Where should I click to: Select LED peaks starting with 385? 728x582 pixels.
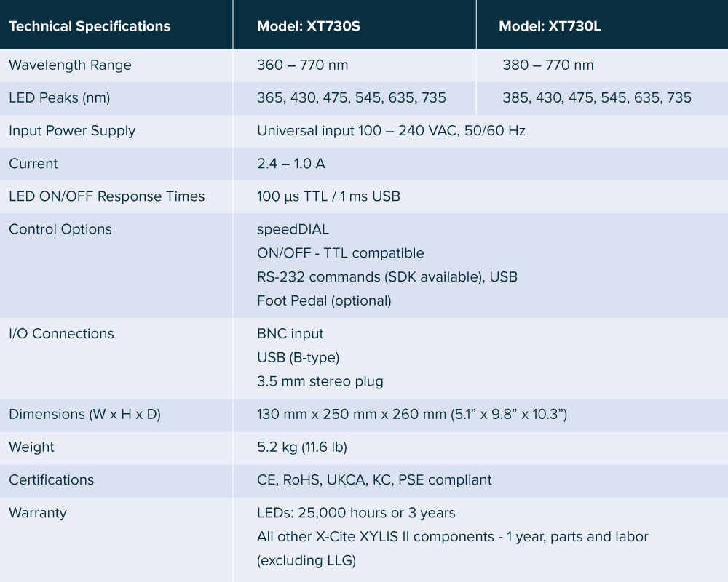pyautogui.click(x=597, y=98)
